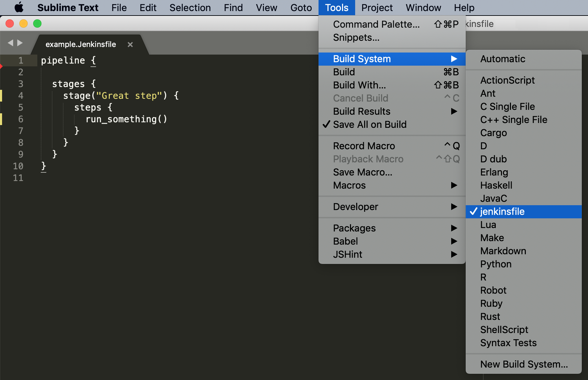This screenshot has width=588, height=380.
Task: Click the steps keyword on line 5
Action: point(88,108)
